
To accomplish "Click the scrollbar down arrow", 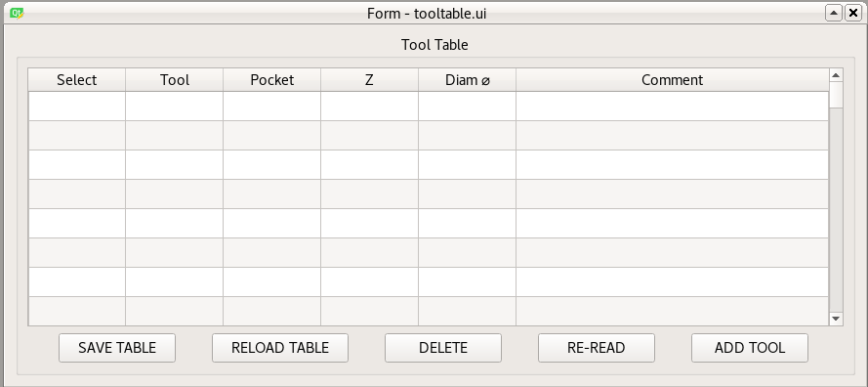I will 836,319.
